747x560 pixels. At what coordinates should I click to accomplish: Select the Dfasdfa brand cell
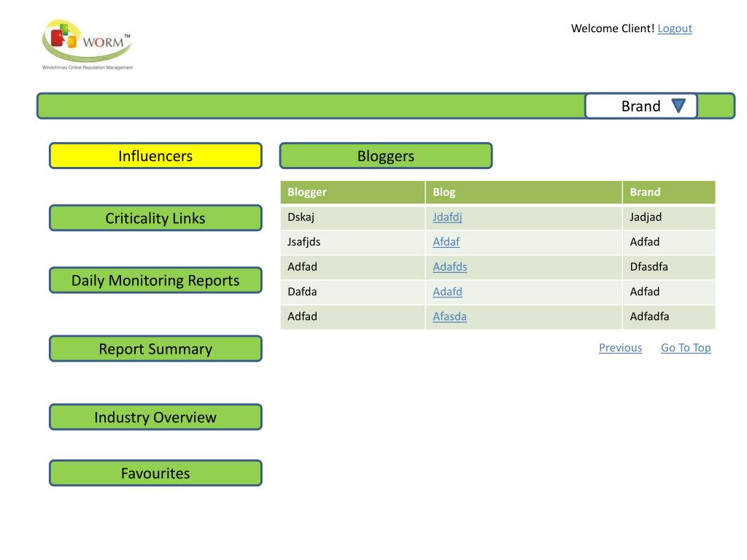pyautogui.click(x=669, y=267)
